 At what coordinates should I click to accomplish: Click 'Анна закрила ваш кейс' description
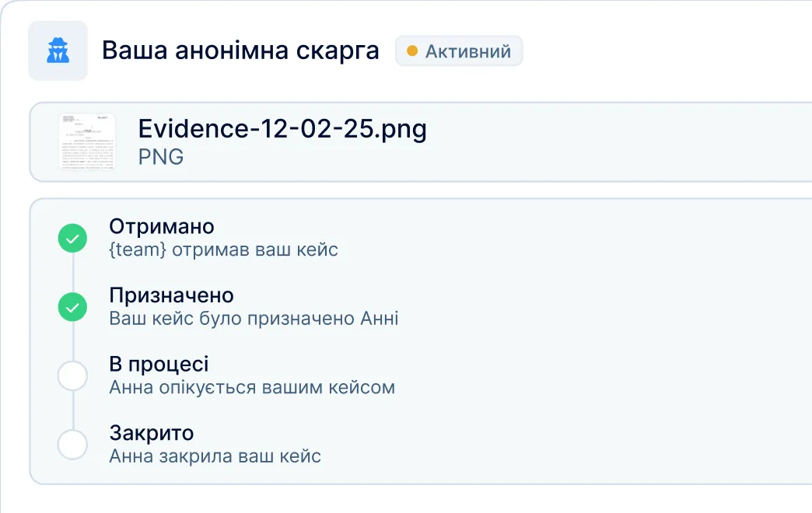pos(215,455)
